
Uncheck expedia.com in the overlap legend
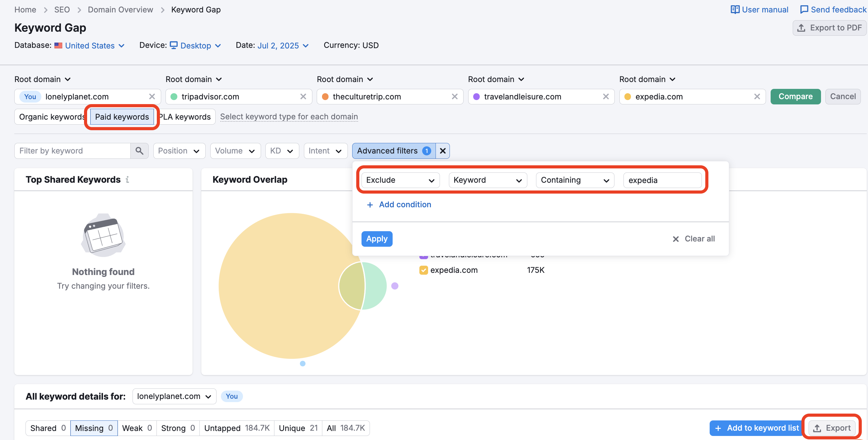point(423,270)
